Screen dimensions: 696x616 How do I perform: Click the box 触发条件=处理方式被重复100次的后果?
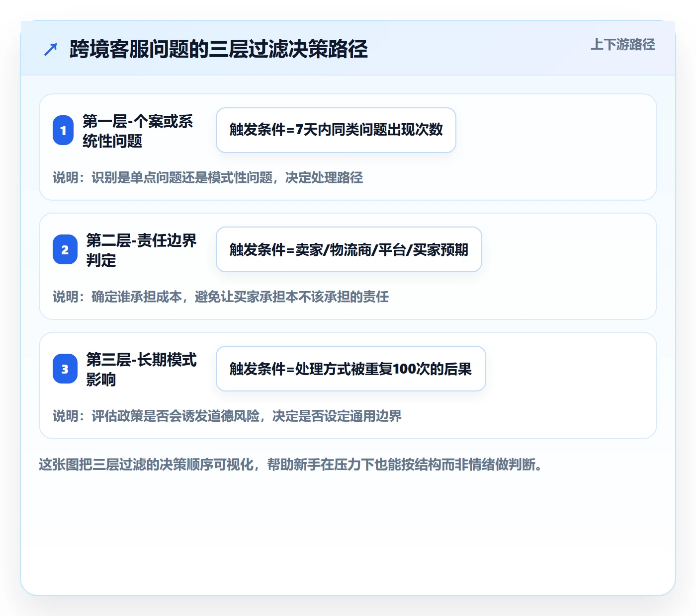(351, 369)
